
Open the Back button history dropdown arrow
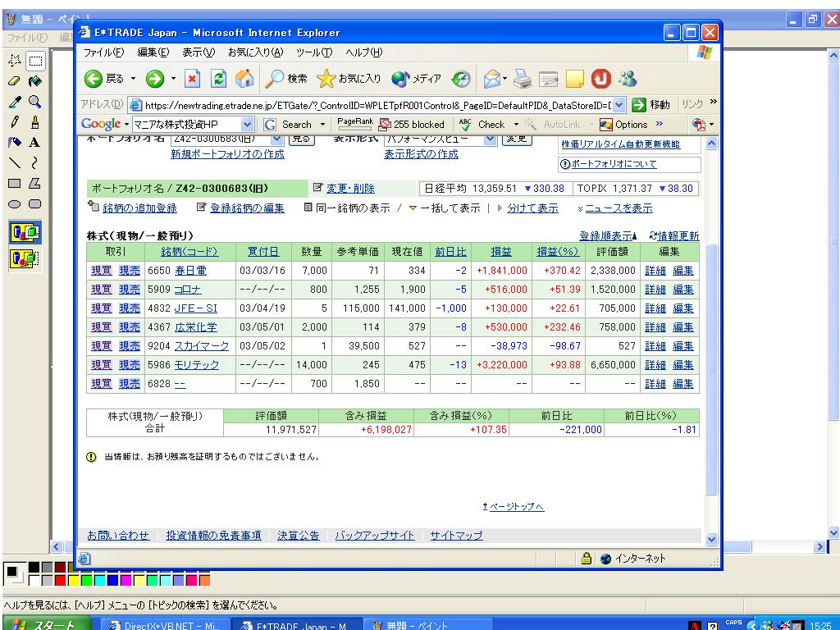pyautogui.click(x=133, y=79)
